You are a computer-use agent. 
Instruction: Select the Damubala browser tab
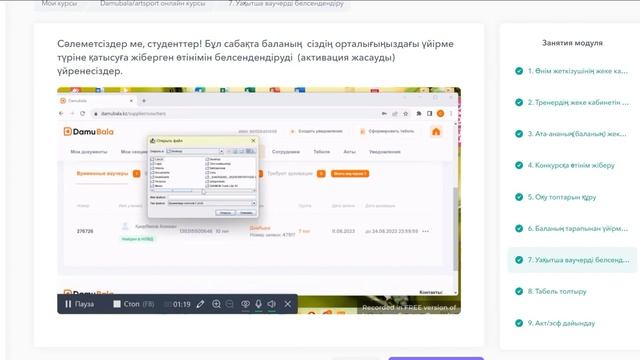[x=97, y=100]
